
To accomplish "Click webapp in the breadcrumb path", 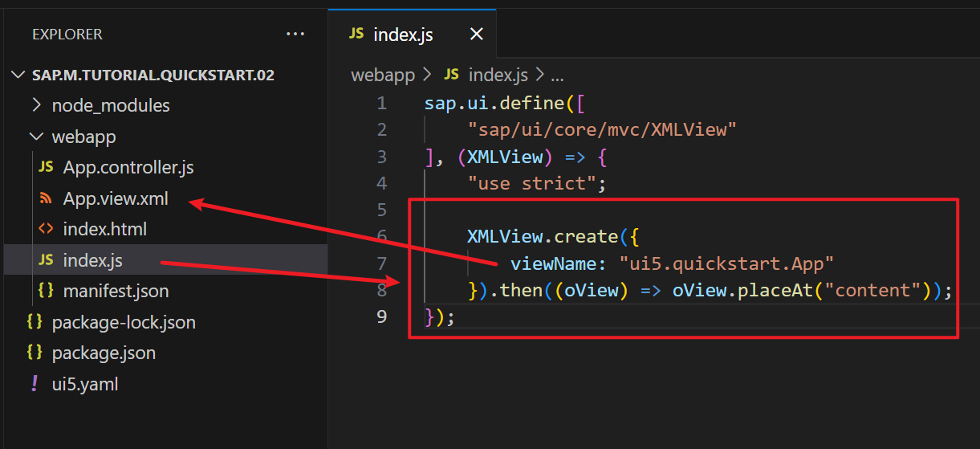I will pyautogui.click(x=383, y=75).
